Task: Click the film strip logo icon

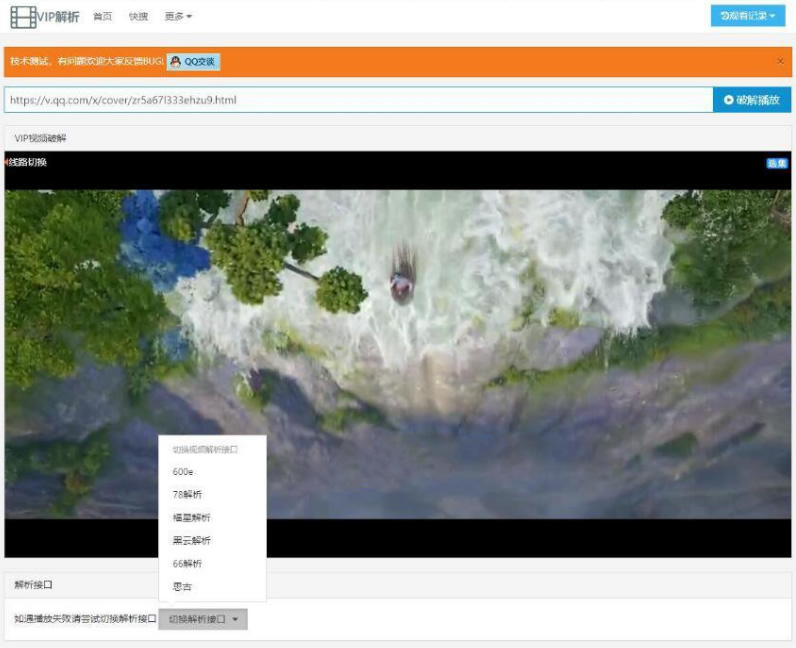Action: coord(22,16)
